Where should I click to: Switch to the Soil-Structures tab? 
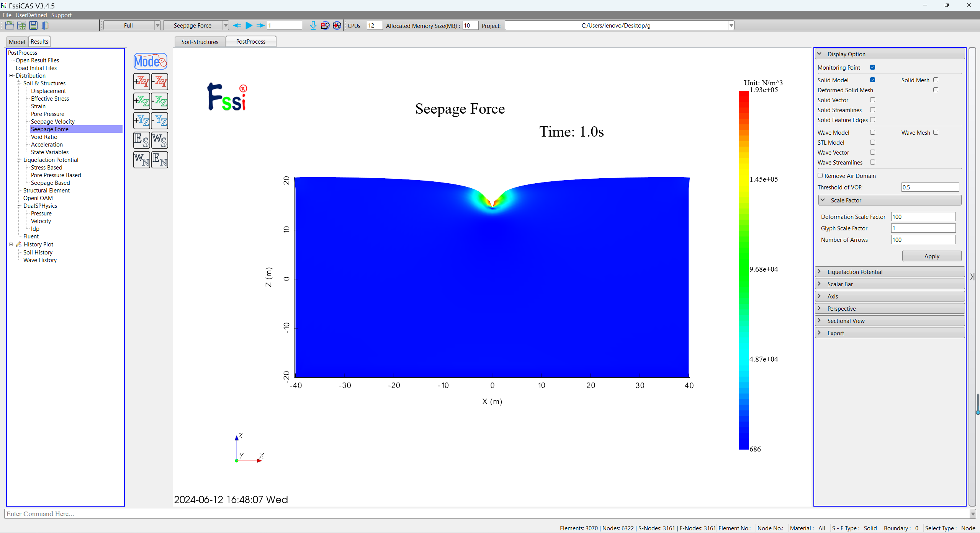click(200, 42)
